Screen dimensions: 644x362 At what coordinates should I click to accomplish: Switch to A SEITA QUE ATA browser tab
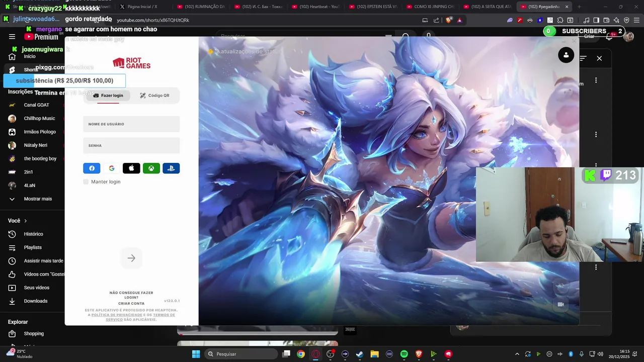[x=488, y=7]
